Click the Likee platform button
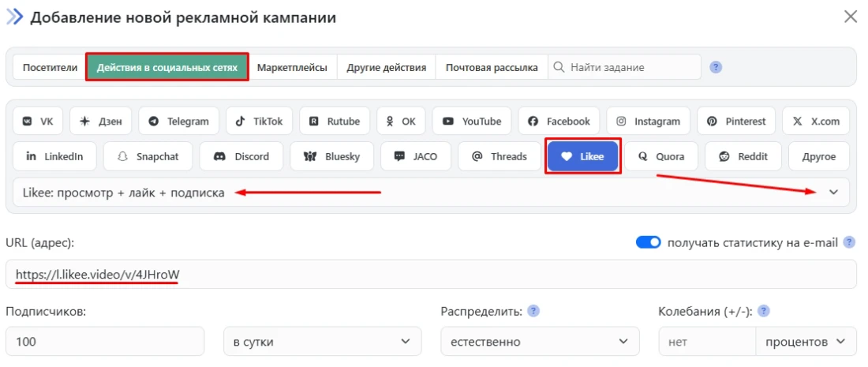 (583, 156)
